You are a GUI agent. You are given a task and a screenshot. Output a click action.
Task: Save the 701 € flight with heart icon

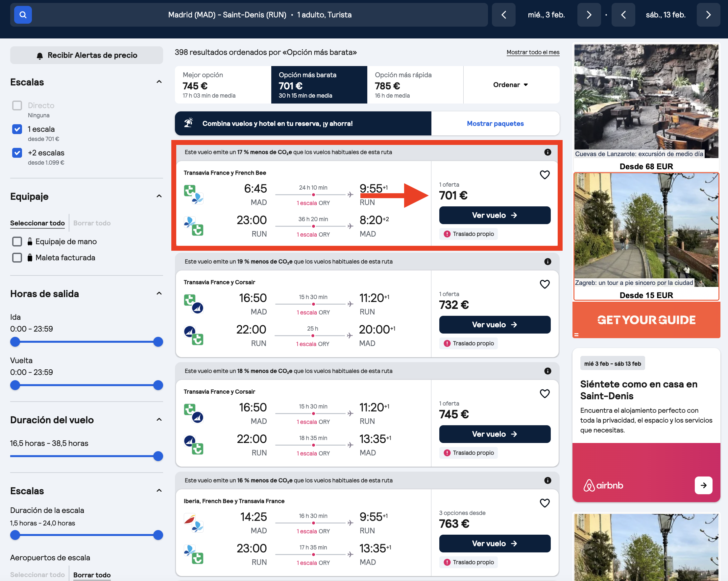tap(545, 175)
